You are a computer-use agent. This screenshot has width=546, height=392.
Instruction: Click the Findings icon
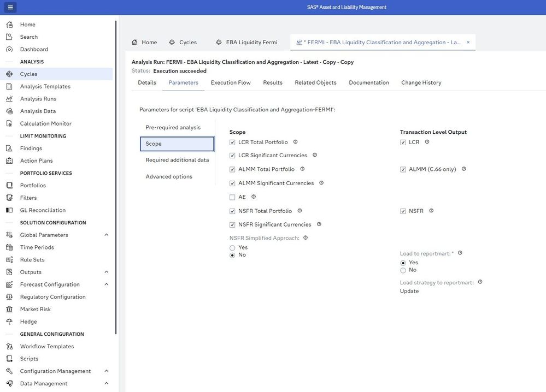[x=9, y=148]
